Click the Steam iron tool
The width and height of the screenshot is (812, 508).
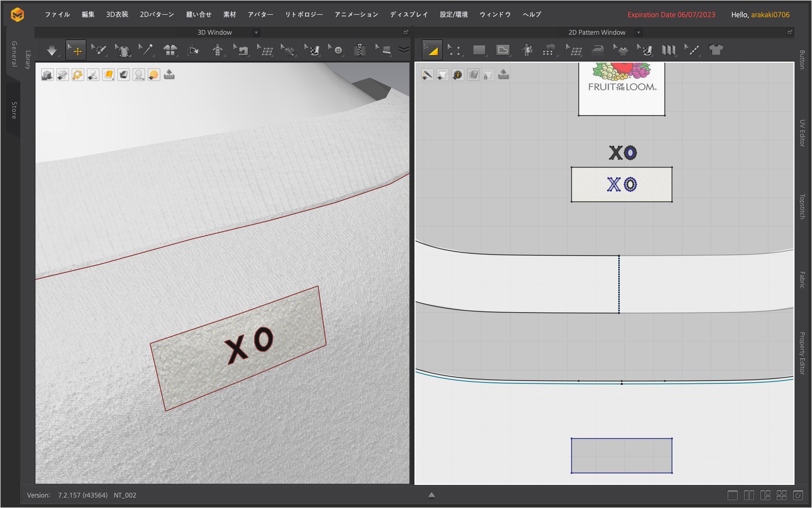point(598,50)
